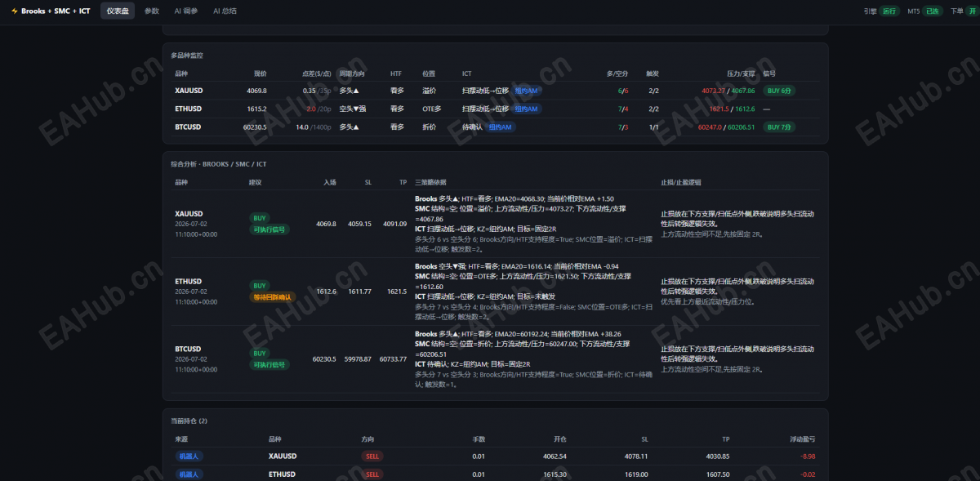This screenshot has height=481, width=980.
Task: Click the 运行 engine status badge
Action: (x=889, y=11)
